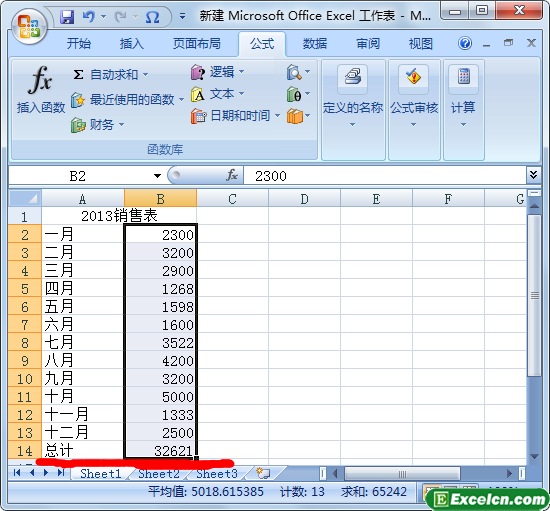
Task: Open the Office round logo button
Action: [29, 27]
